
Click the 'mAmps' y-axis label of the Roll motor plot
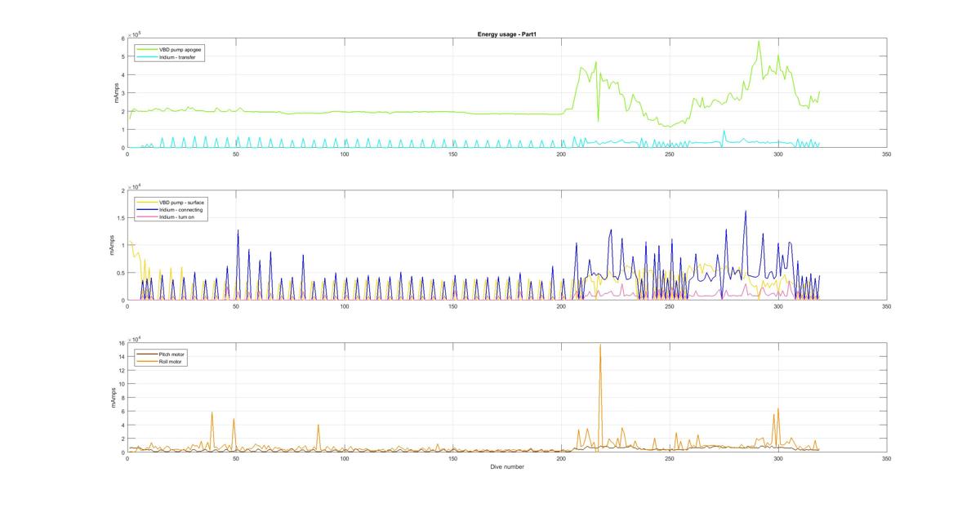point(113,399)
